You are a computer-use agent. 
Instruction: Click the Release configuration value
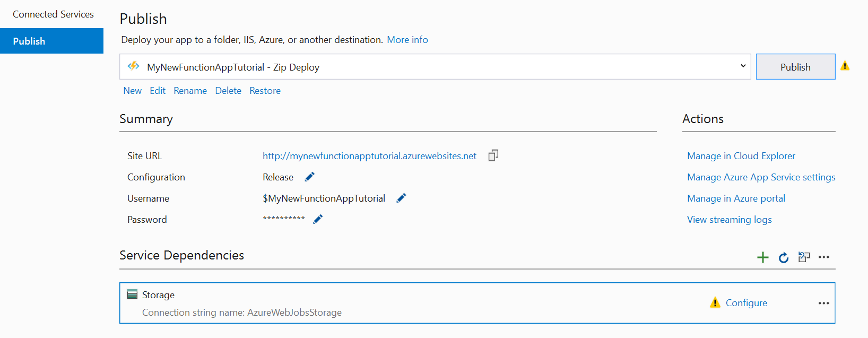(278, 177)
